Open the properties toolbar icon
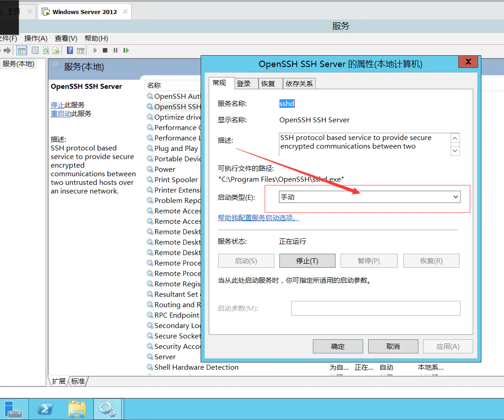The height and width of the screenshot is (420, 504). [35, 50]
